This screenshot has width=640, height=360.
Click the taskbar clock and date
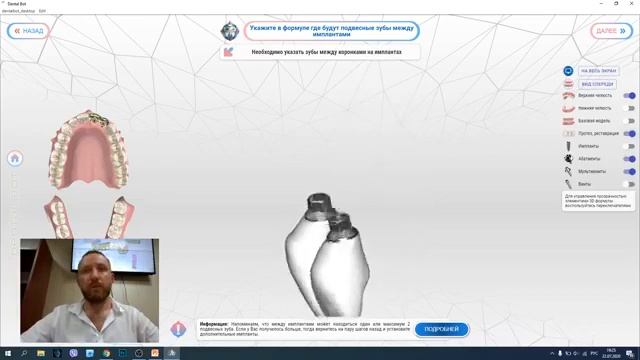[611, 353]
